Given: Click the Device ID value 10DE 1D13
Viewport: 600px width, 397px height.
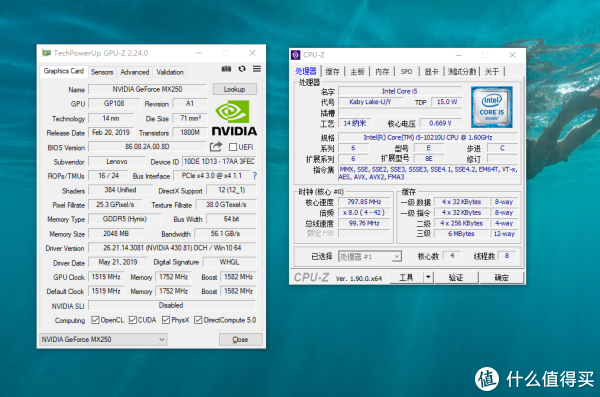Looking at the screenshot, I should [219, 162].
